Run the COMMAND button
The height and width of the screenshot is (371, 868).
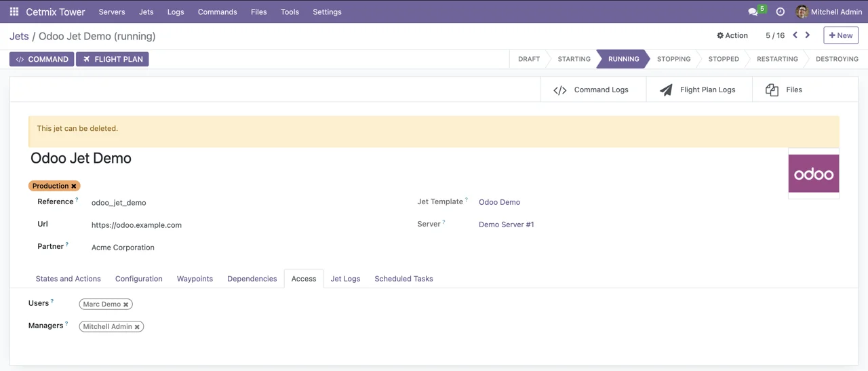click(42, 59)
